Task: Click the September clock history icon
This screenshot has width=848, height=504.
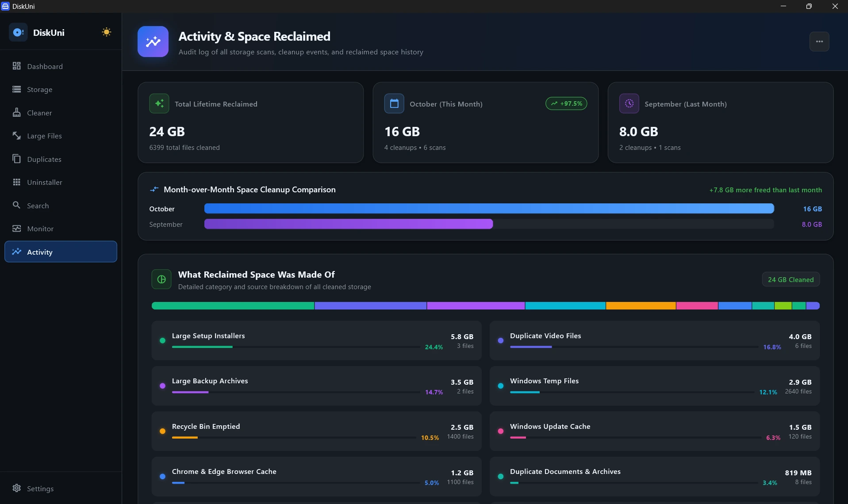Action: pyautogui.click(x=629, y=103)
